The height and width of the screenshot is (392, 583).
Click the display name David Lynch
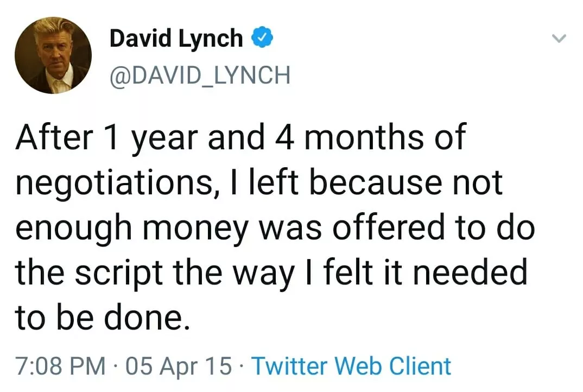(x=176, y=38)
